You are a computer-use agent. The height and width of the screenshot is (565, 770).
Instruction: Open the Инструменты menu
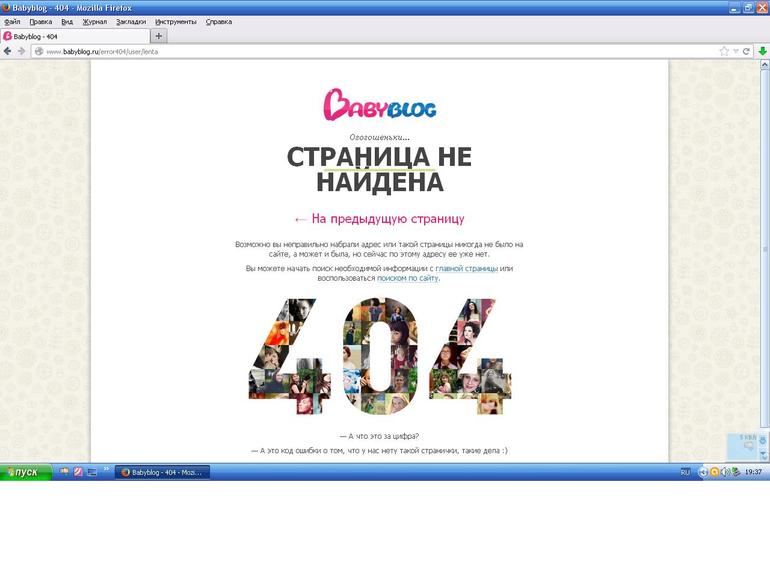176,22
